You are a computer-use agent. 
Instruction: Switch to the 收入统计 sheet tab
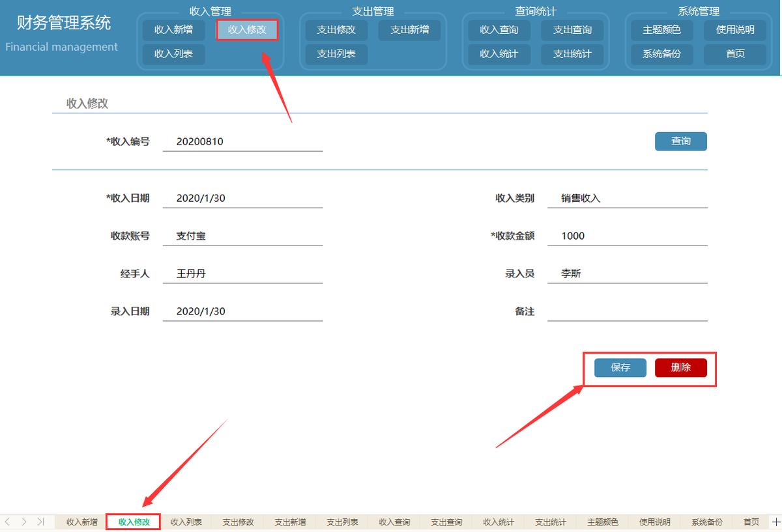point(498,522)
